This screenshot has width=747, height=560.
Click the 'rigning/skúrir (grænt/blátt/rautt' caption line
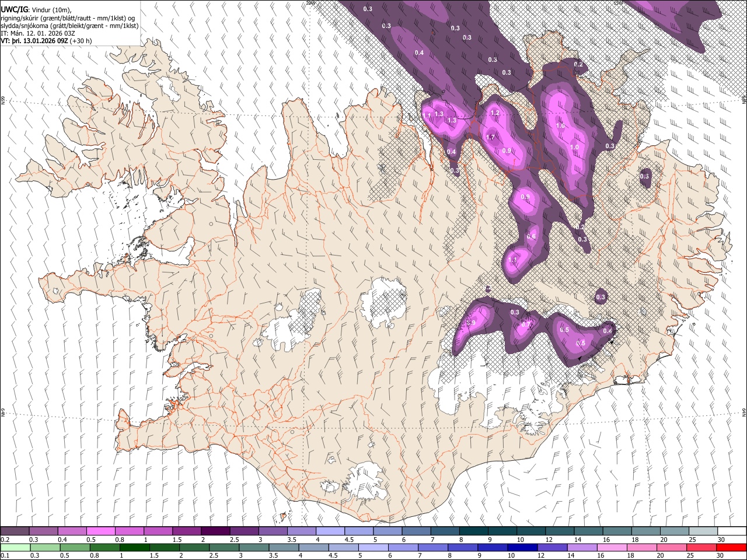tap(68, 17)
